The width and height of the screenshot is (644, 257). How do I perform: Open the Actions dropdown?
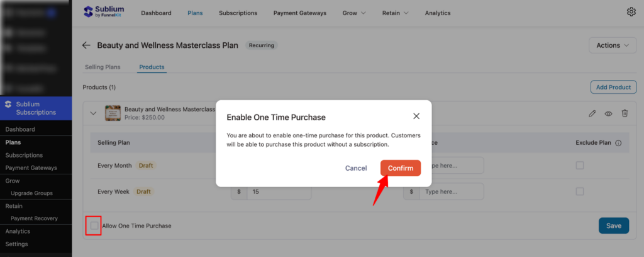pyautogui.click(x=612, y=45)
